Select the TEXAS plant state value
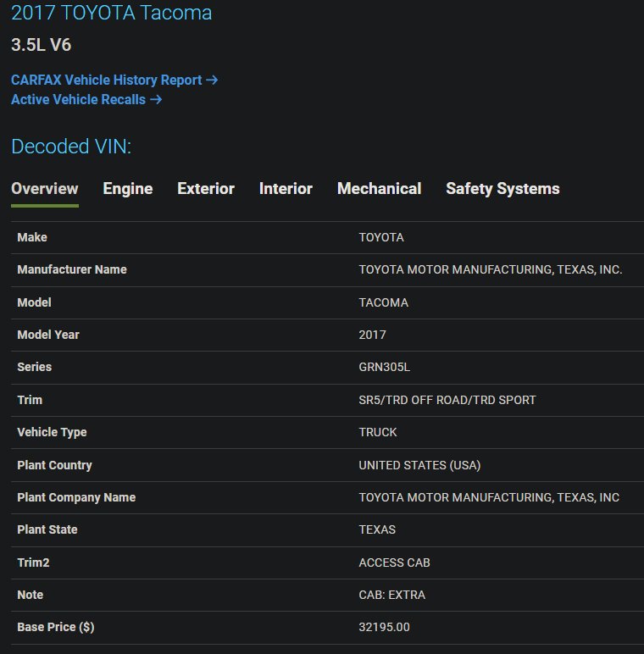This screenshot has height=654, width=644. (x=377, y=529)
